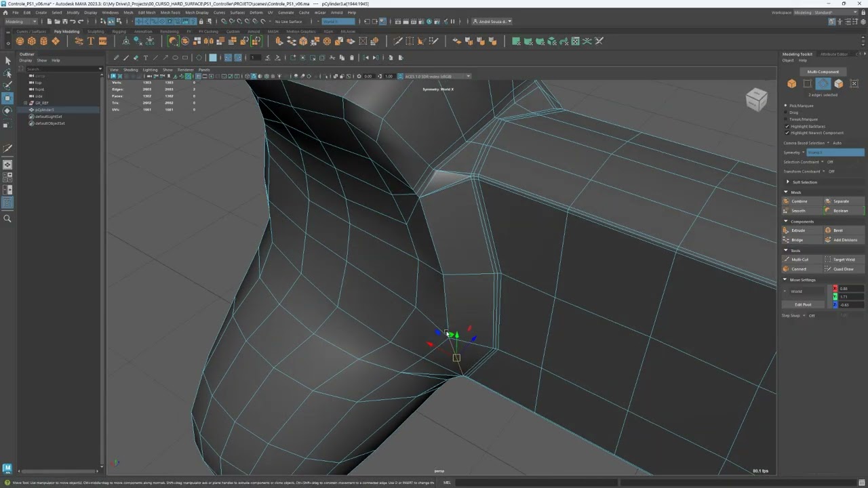Select the Scale tool in toolbox
Image resolution: width=868 pixels, height=488 pixels.
(7, 125)
